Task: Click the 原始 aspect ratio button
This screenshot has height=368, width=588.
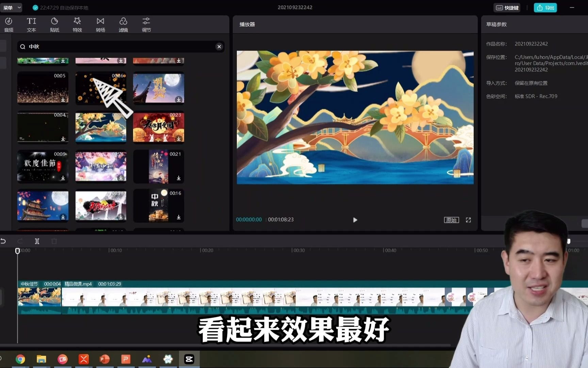Action: (451, 220)
